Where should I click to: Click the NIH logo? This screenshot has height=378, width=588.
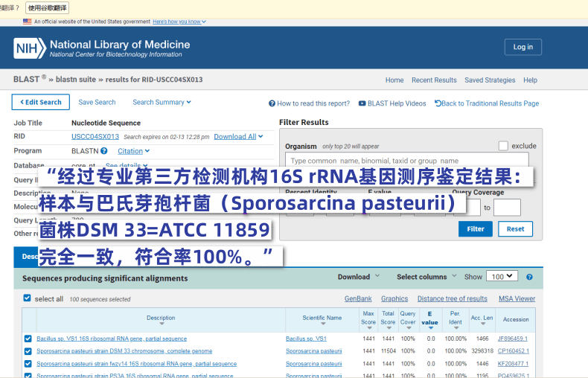30,48
